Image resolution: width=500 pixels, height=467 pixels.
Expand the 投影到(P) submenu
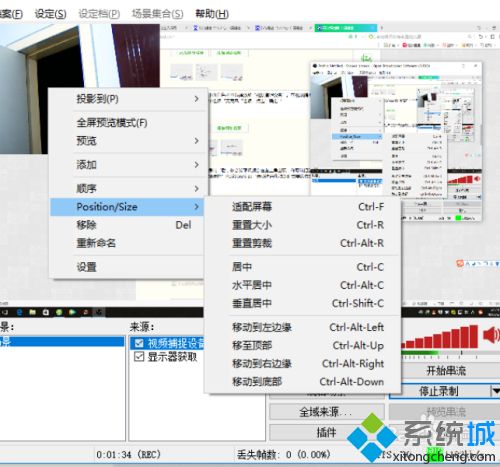click(x=127, y=99)
